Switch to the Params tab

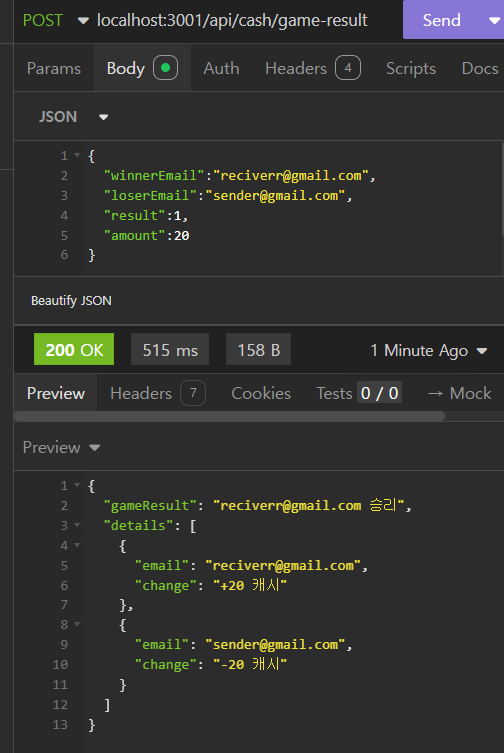pyautogui.click(x=54, y=68)
